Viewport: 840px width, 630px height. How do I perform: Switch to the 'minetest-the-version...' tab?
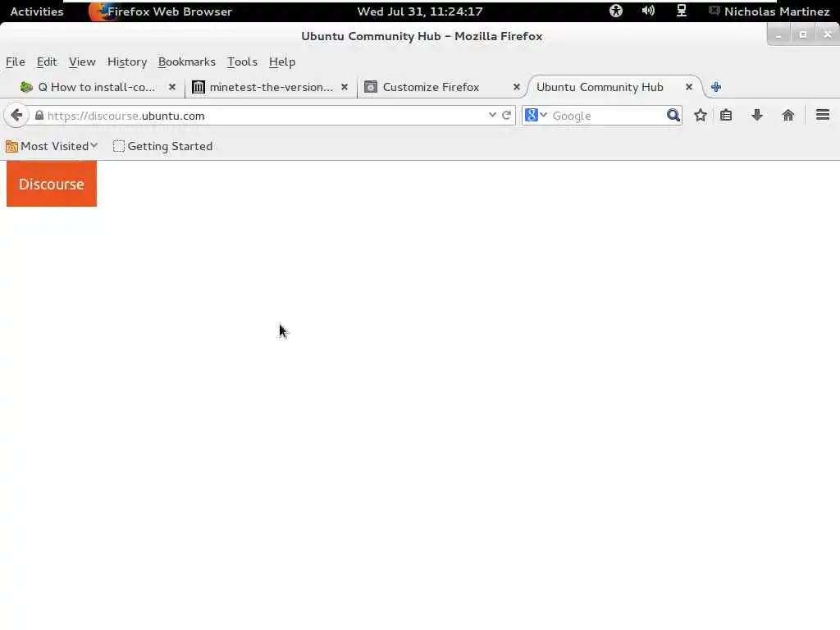(271, 87)
